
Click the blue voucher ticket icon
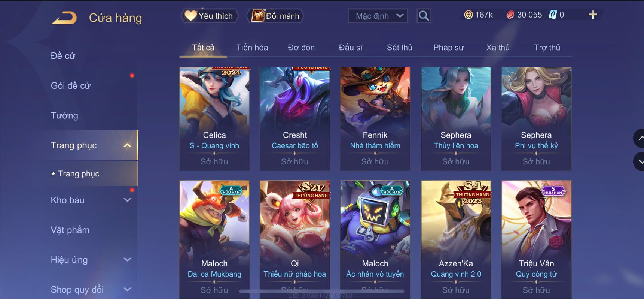[x=553, y=15]
